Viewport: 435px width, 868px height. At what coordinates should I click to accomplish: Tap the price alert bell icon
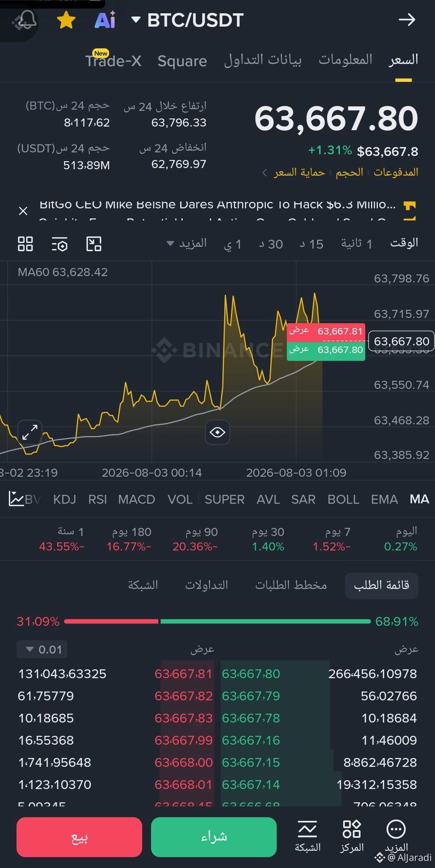27,19
